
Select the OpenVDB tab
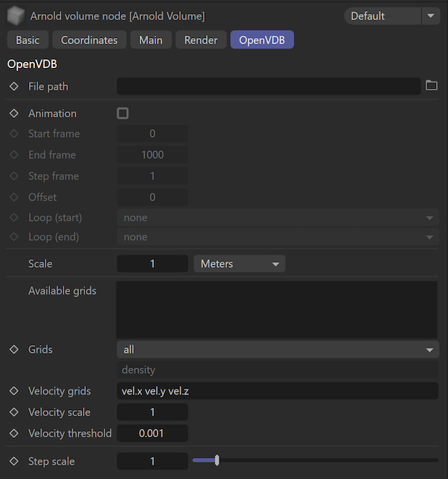coord(262,40)
